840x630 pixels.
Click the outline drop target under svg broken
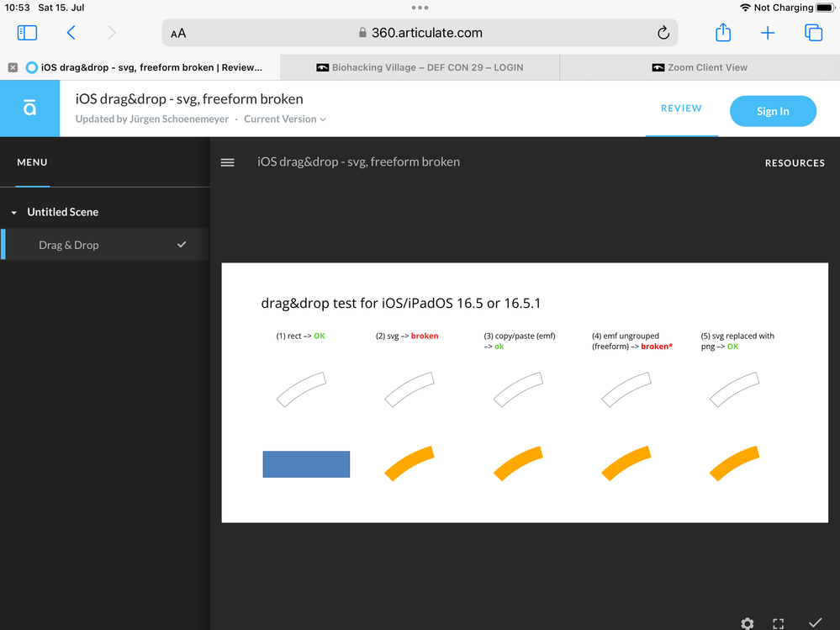click(x=409, y=389)
